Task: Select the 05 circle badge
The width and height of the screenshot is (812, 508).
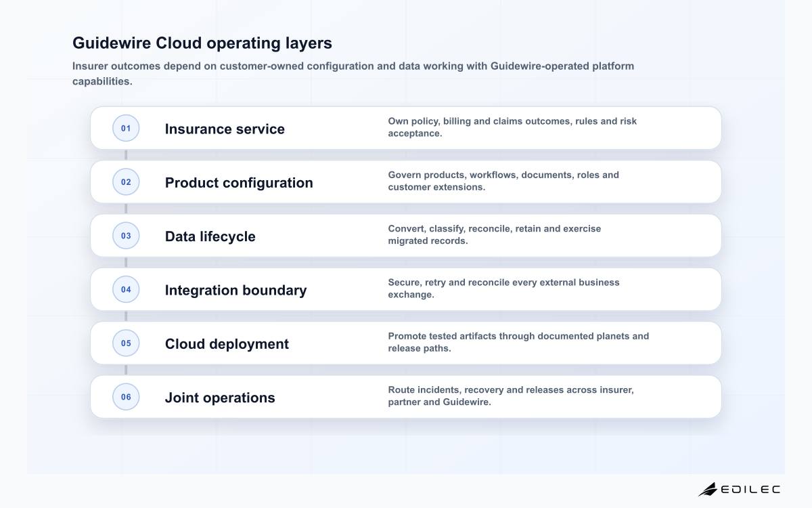Action: pos(126,343)
